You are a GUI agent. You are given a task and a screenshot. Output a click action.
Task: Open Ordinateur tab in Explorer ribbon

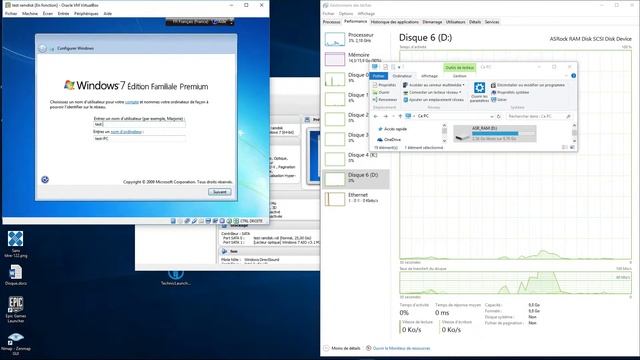[402, 76]
